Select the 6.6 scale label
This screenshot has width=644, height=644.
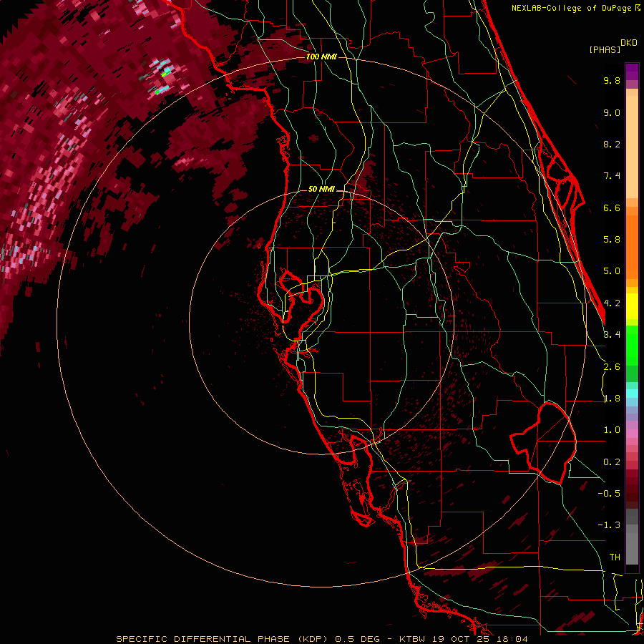pyautogui.click(x=612, y=208)
